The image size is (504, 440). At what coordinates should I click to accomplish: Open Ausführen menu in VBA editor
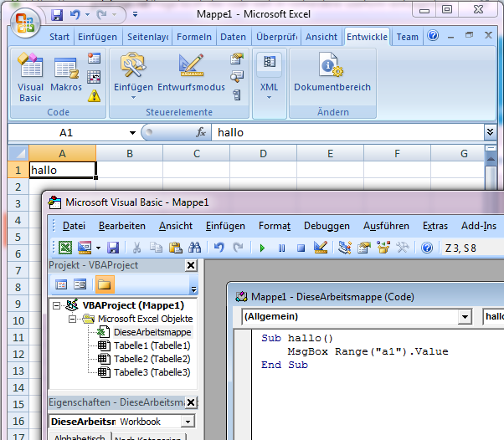click(x=386, y=226)
